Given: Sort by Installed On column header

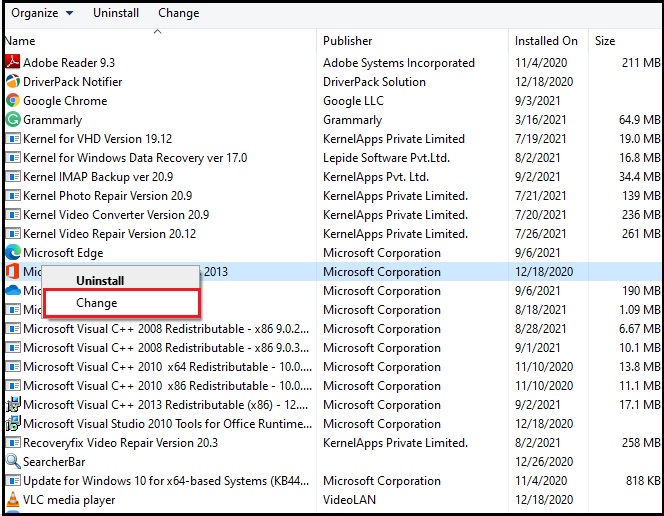Looking at the screenshot, I should tap(546, 41).
